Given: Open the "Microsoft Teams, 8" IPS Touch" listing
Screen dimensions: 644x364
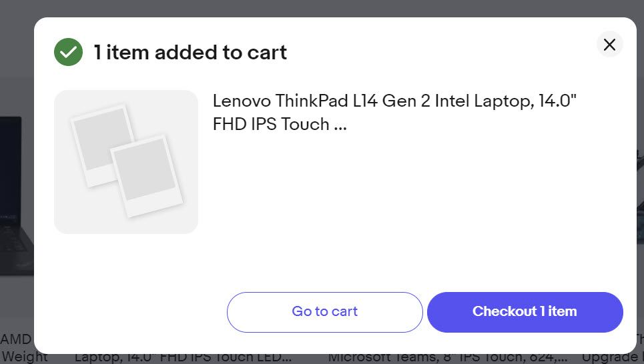Looking at the screenshot, I should [447, 357].
